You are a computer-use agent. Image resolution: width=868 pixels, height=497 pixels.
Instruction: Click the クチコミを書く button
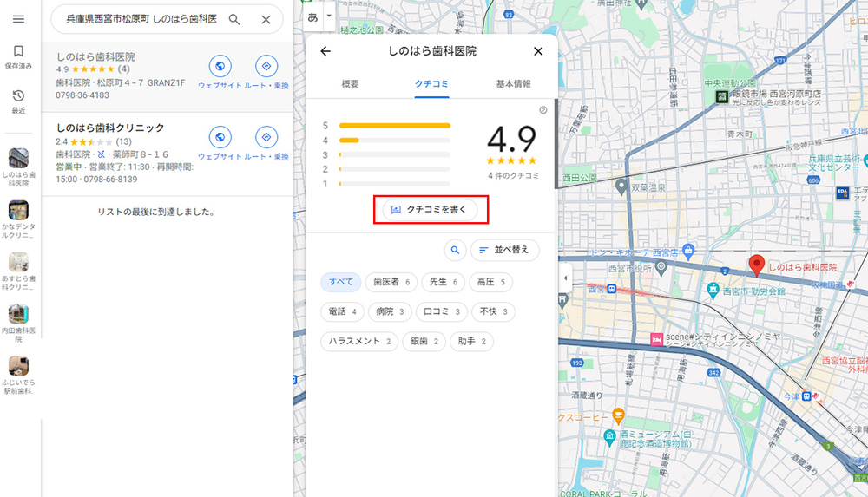pyautogui.click(x=431, y=209)
